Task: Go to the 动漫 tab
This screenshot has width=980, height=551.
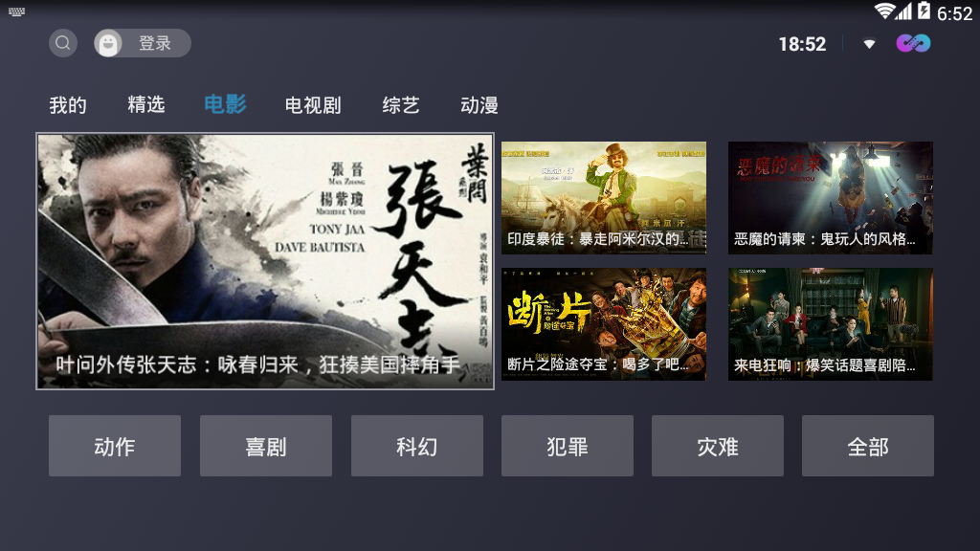Action: 479,105
